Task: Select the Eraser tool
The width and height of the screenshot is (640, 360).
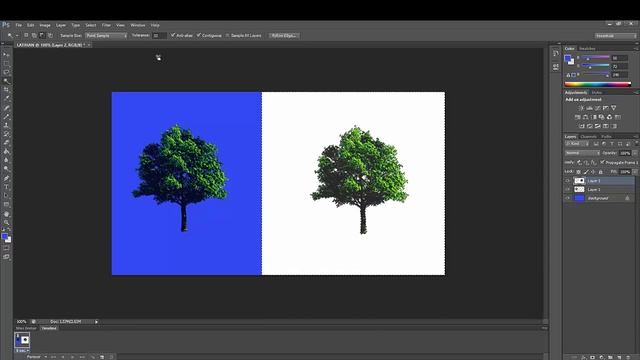Action: pos(6,142)
